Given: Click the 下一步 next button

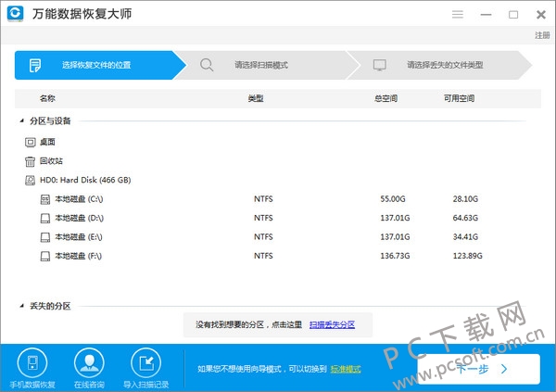Looking at the screenshot, I should pyautogui.click(x=479, y=369).
